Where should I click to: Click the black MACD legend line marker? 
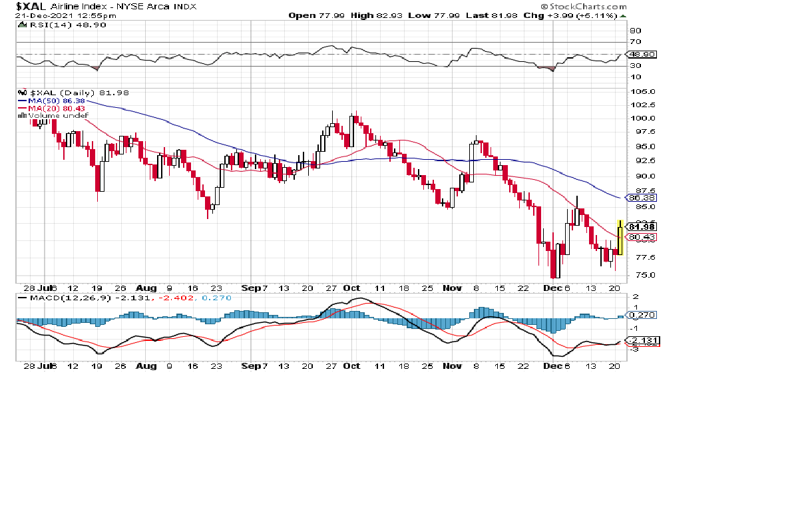(23, 298)
